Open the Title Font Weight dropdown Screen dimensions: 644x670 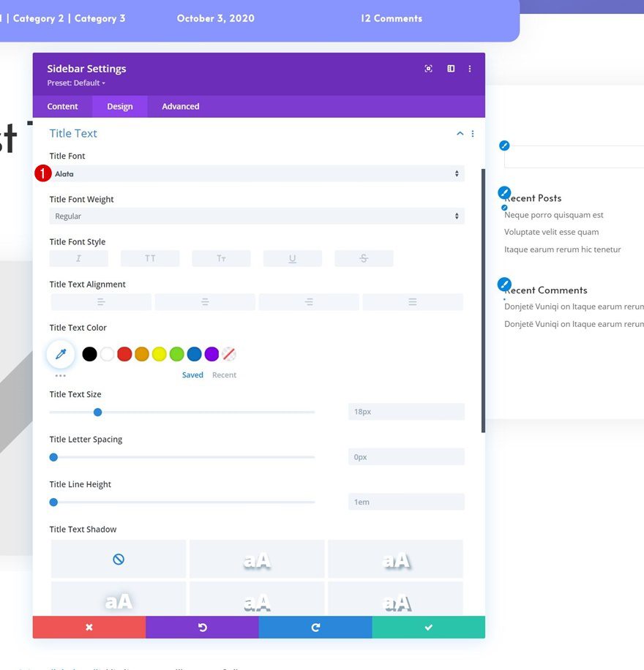pyautogui.click(x=255, y=216)
